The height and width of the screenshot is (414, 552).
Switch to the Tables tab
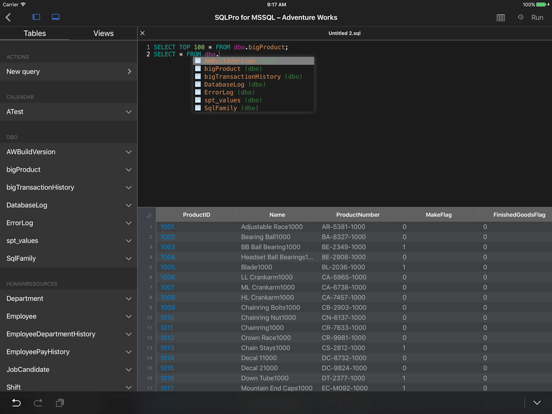tap(34, 33)
